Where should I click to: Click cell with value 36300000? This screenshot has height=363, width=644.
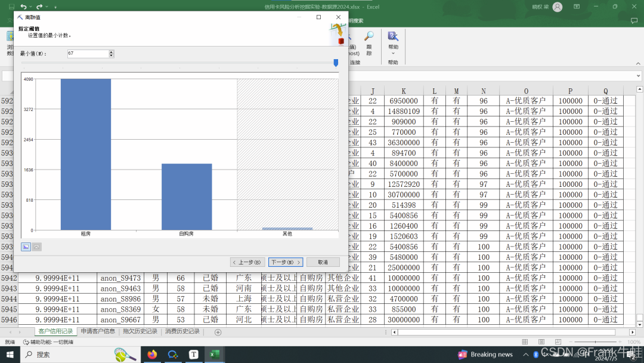[x=404, y=143]
